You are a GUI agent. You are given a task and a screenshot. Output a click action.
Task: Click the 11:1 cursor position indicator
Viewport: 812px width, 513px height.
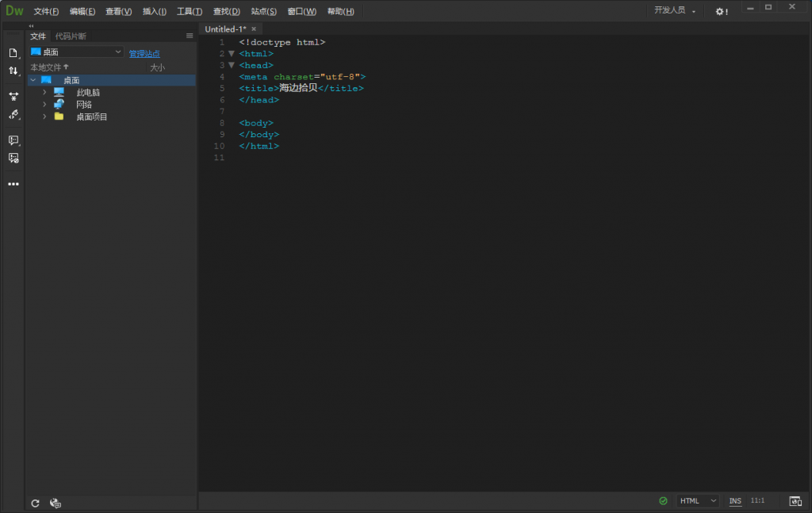757,500
